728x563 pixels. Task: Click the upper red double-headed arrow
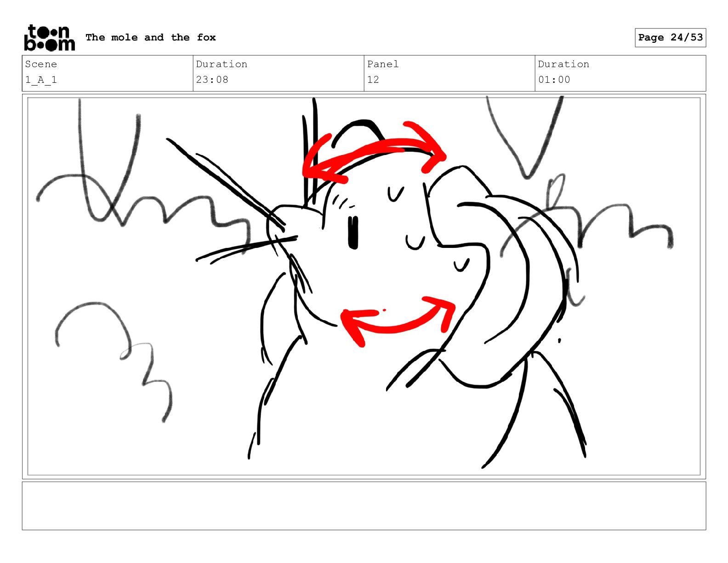(373, 152)
